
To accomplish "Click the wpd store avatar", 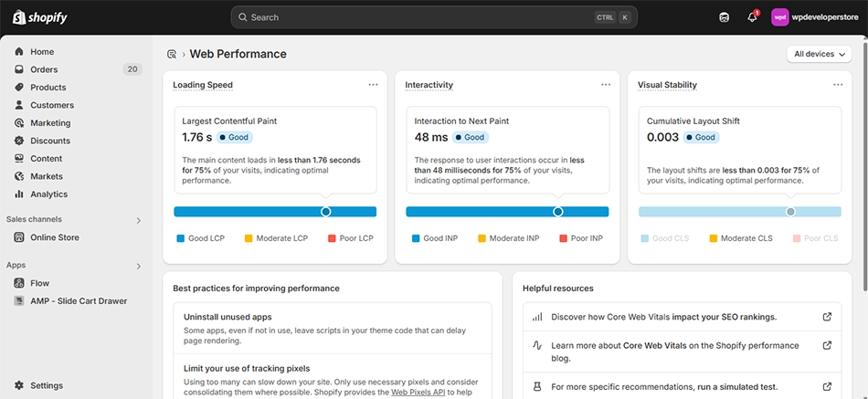I will click(x=779, y=17).
